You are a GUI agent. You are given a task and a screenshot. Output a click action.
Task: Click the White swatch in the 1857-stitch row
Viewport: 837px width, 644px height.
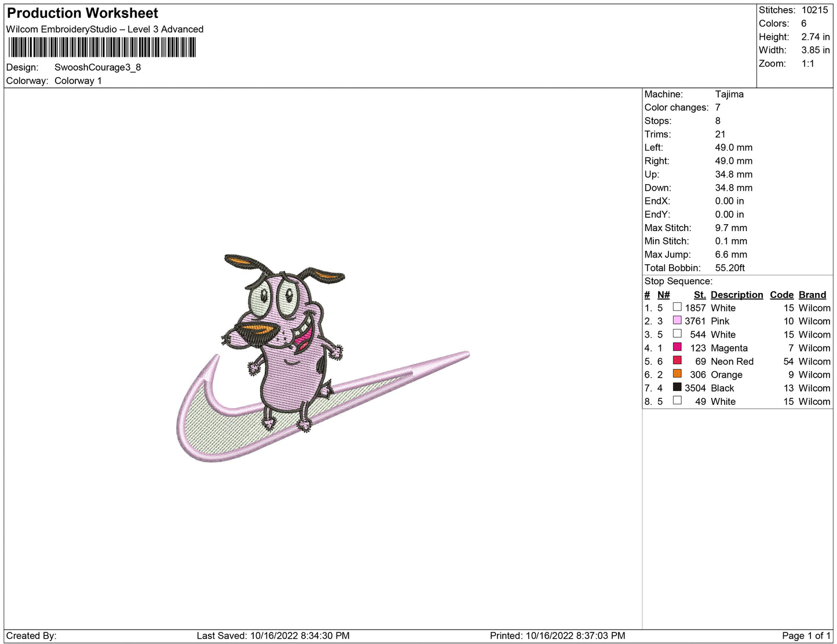[677, 307]
